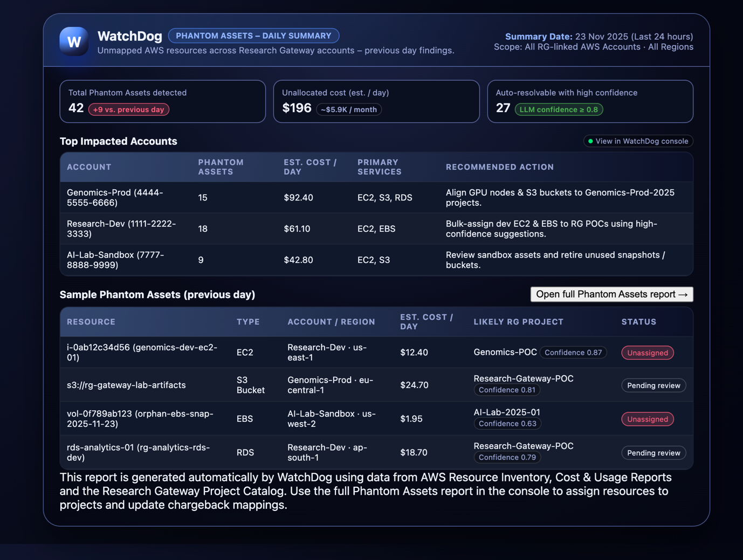Screen dimensions: 743x560
Task: Click recommended action about GPU nodes
Action: [x=560, y=198]
